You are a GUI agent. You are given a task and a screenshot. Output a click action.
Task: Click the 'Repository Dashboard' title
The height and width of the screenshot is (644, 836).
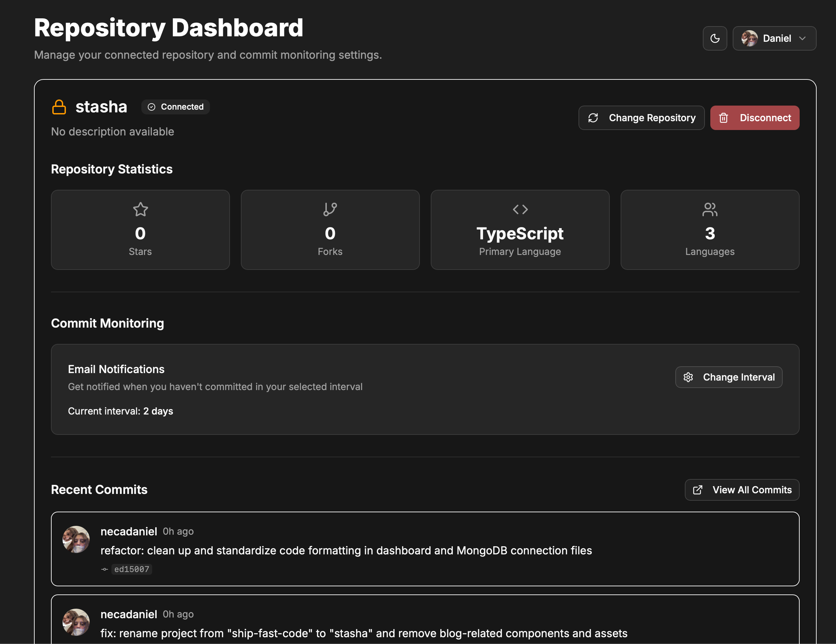pyautogui.click(x=168, y=27)
